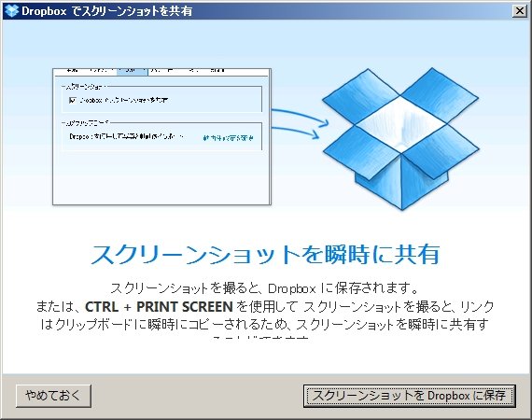Select the leftmost tab in the illustration
532x420 pixels.
[72, 71]
